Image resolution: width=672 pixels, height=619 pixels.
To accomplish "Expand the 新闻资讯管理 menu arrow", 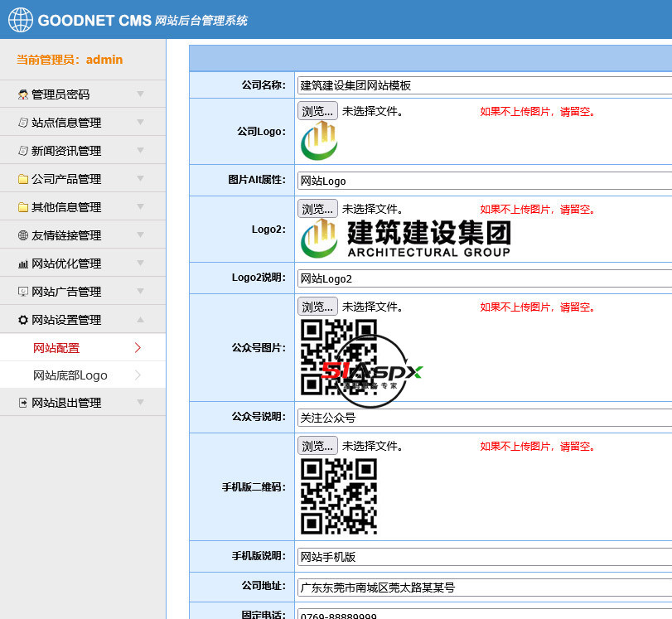I will coord(140,150).
